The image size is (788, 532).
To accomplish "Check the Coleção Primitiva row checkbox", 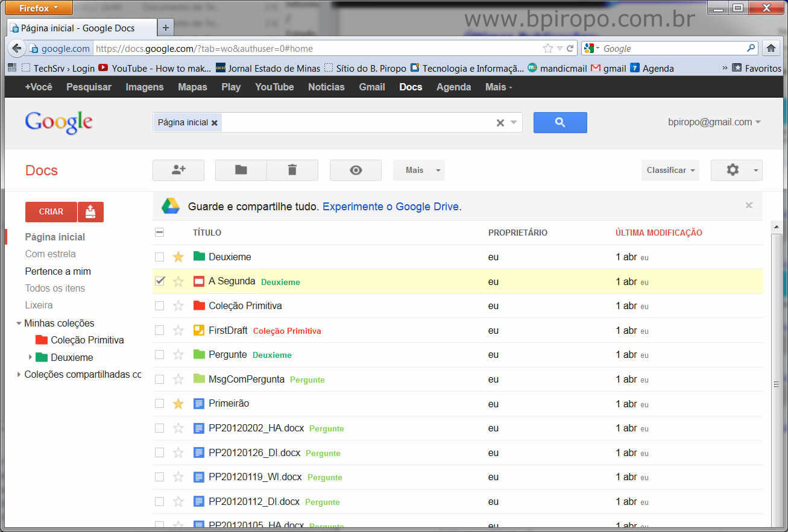I will (159, 306).
